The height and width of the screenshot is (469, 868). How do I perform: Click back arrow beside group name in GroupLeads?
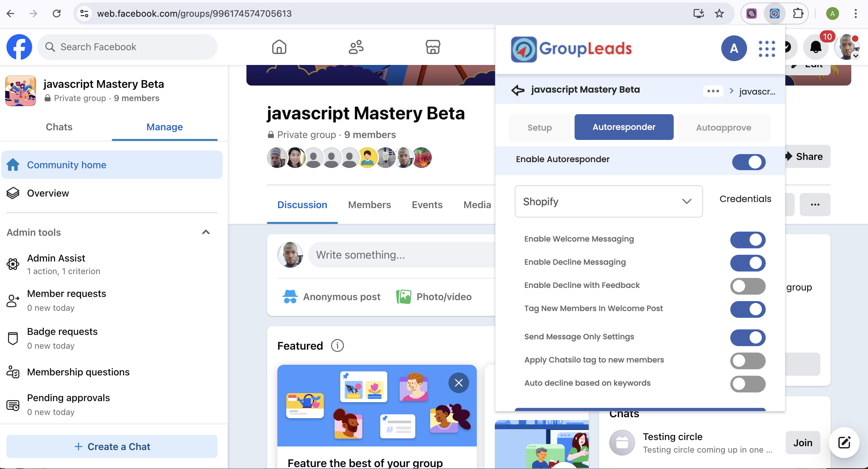tap(518, 90)
